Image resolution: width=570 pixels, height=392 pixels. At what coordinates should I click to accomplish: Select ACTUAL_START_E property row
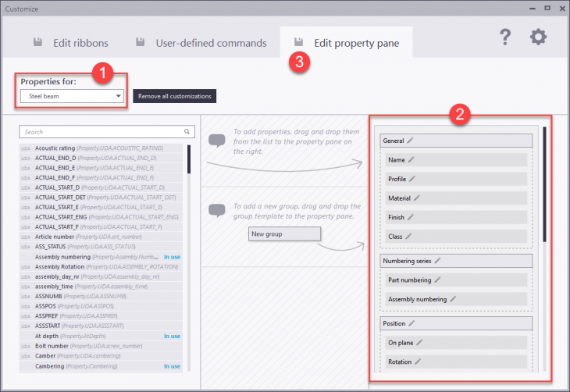click(x=101, y=207)
